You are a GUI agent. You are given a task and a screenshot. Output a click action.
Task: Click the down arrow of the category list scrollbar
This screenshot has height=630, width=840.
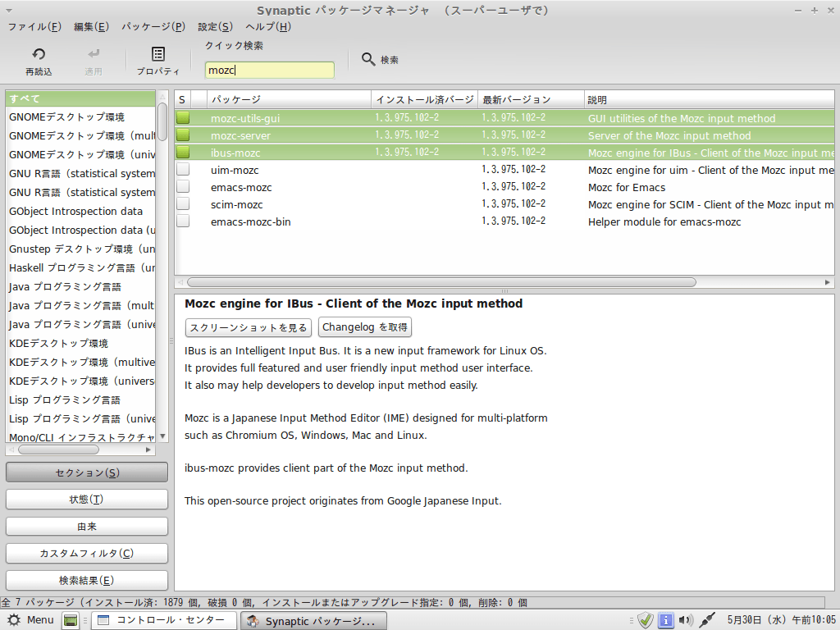[162, 436]
